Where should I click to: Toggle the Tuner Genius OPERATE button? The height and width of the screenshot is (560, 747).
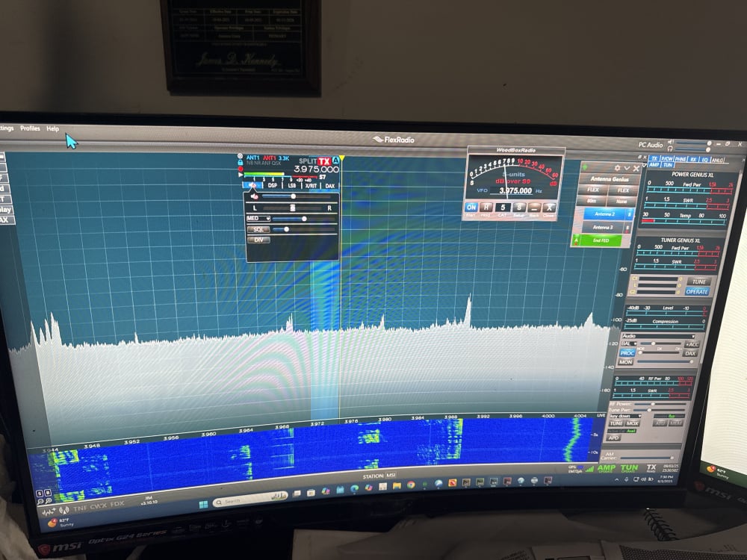697,291
